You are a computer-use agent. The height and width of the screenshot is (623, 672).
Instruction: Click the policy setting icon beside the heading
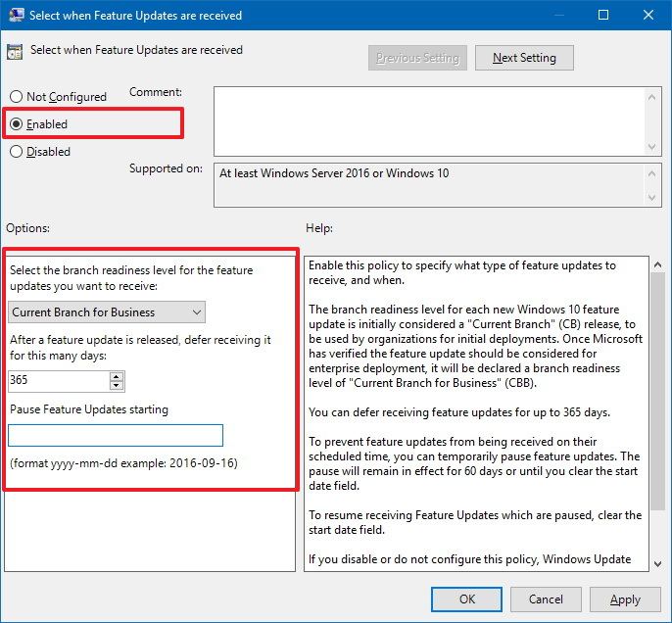point(16,51)
